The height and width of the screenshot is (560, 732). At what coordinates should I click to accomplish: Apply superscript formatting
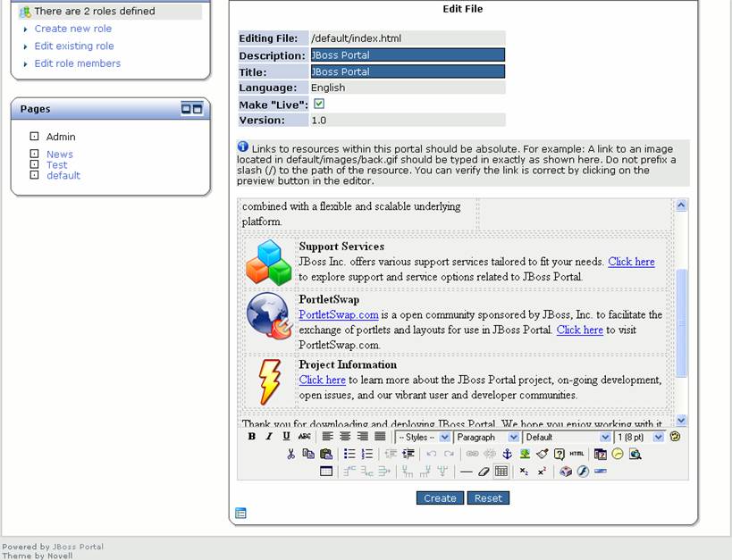pyautogui.click(x=542, y=472)
